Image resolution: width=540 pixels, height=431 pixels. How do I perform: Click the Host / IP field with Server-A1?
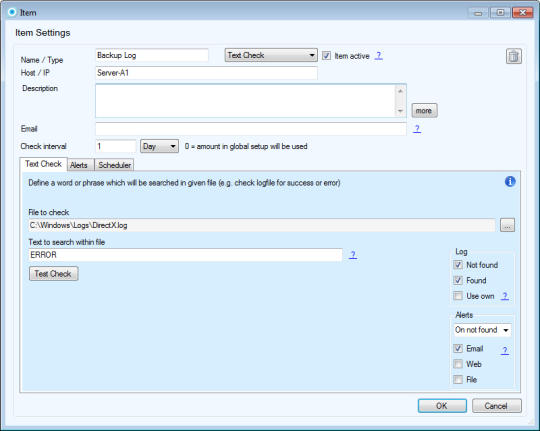(206, 73)
